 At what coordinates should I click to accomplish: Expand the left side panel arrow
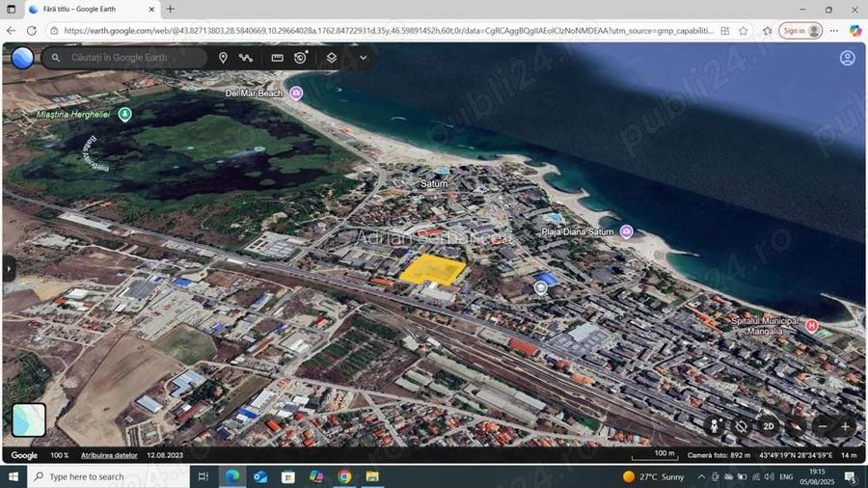tap(9, 268)
